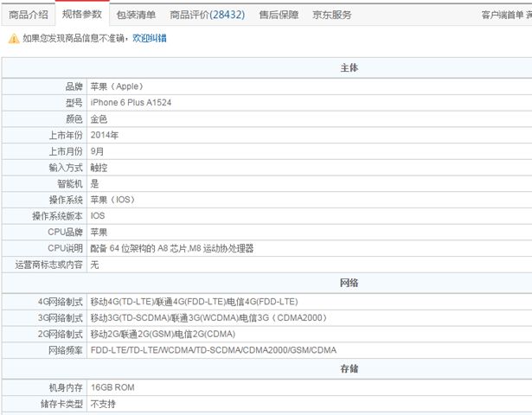532x415 pixels.
Task: Click the 网络频率 row label
Action: click(66, 350)
